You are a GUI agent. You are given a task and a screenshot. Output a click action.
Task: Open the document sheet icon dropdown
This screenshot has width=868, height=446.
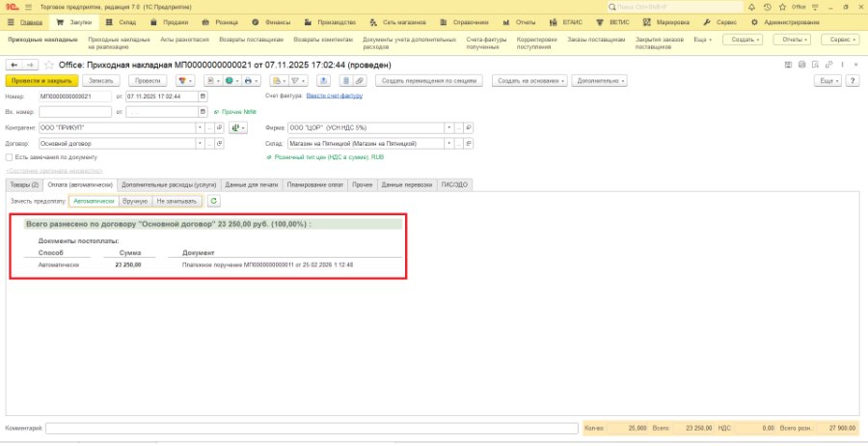click(x=212, y=80)
